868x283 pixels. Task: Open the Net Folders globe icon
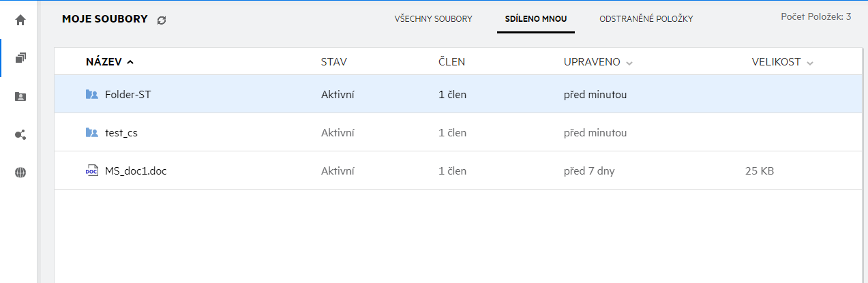[x=20, y=173]
